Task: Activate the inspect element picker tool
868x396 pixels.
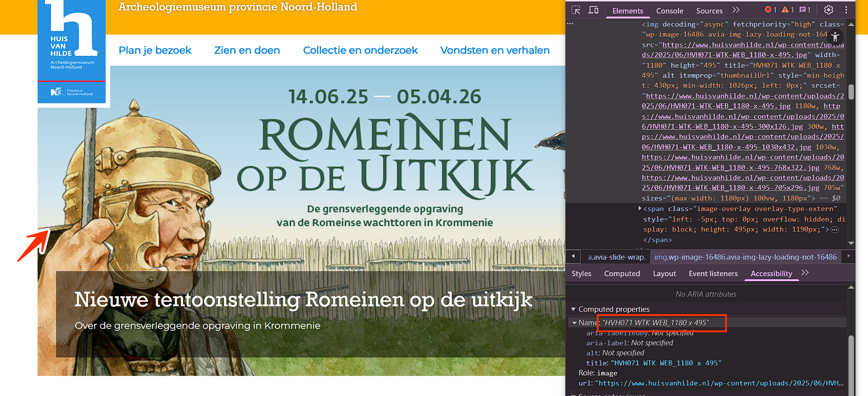Action: [x=576, y=10]
